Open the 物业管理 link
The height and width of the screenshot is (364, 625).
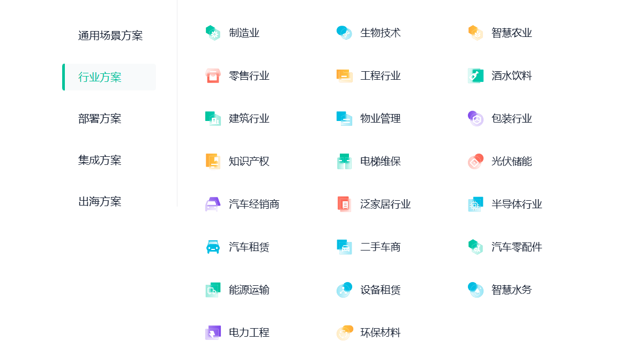(x=380, y=119)
